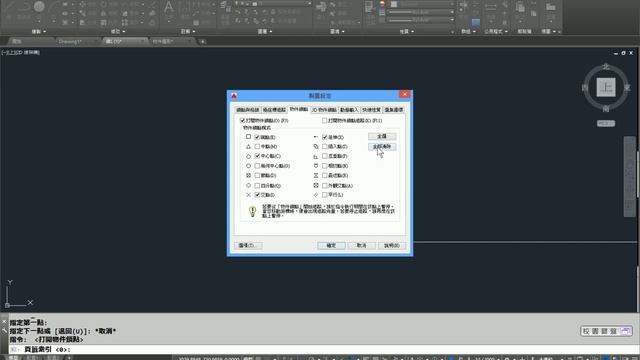Switch to the 動態輸入 tab

pyautogui.click(x=349, y=110)
